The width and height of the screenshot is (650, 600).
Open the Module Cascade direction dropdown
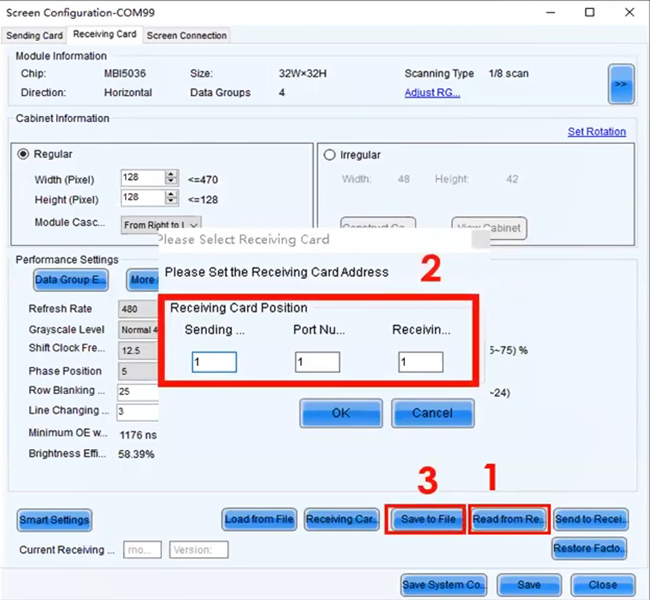(x=161, y=225)
